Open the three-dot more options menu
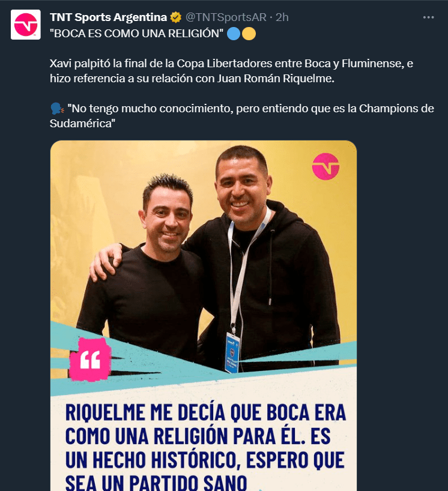The image size is (448, 491). 428,17
